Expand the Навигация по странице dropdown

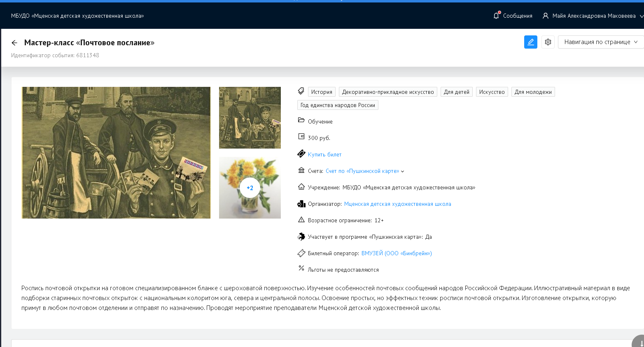pos(600,42)
